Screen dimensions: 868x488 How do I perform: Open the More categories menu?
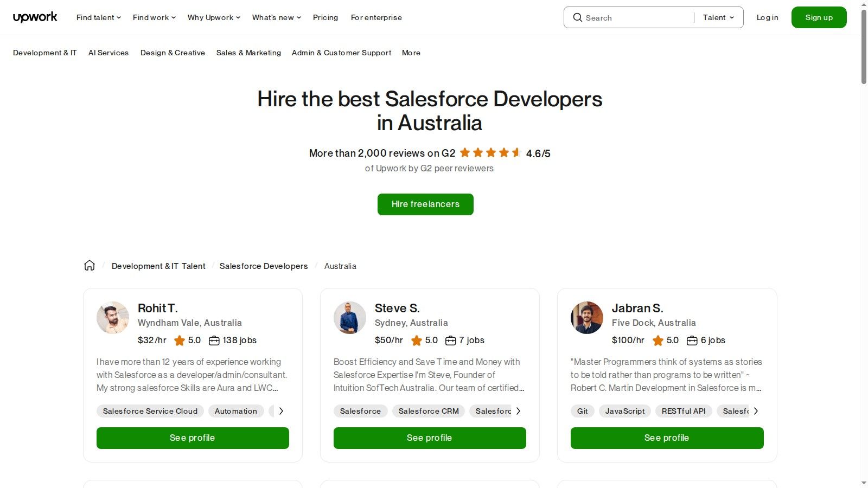coord(411,53)
